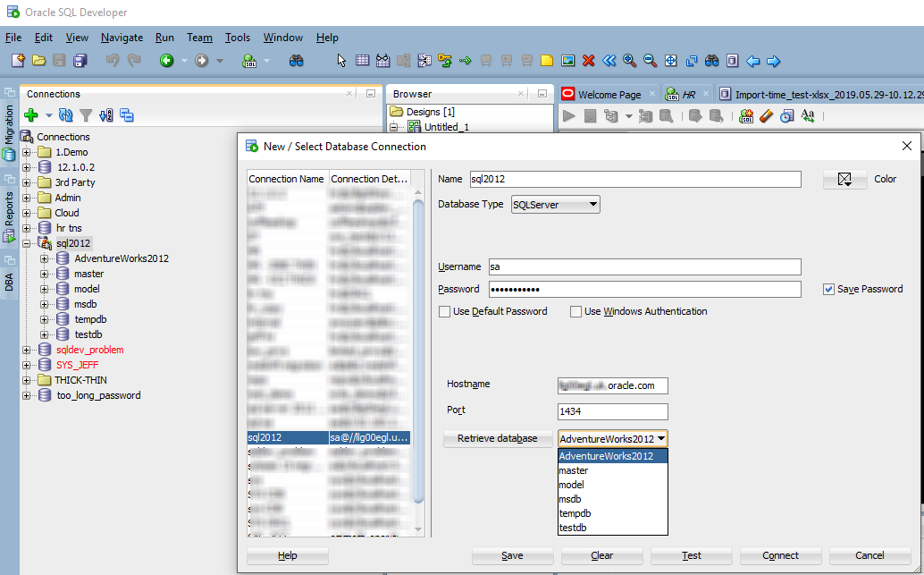Expand the 1.Demo folder node
924x575 pixels.
27,152
